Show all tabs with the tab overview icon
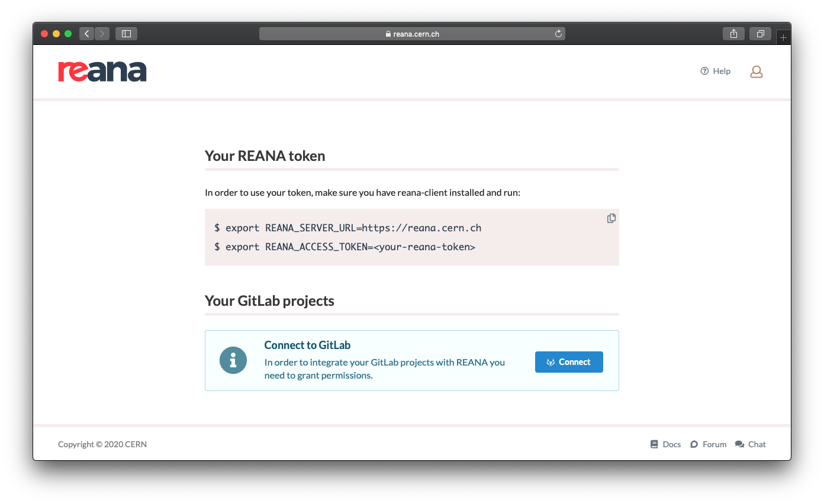The width and height of the screenshot is (824, 504). point(760,34)
